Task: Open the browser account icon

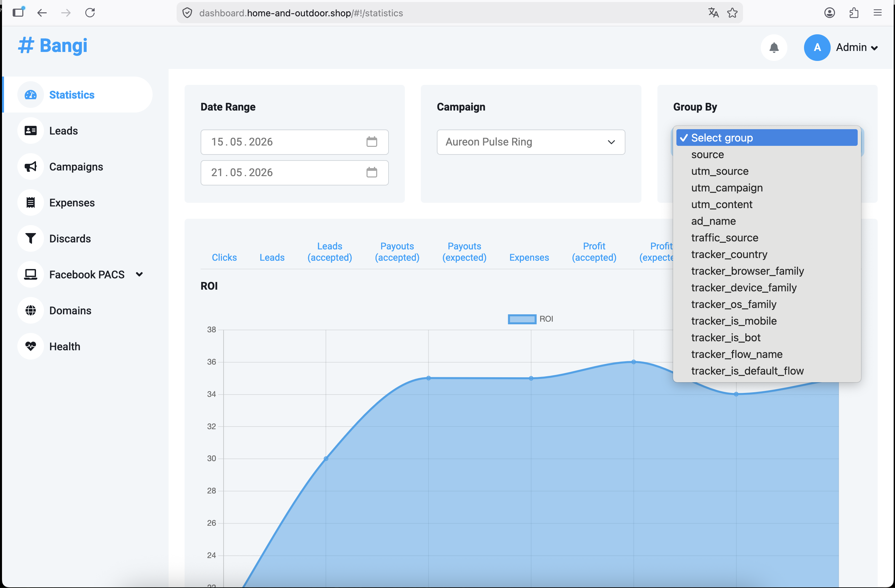Action: (830, 13)
